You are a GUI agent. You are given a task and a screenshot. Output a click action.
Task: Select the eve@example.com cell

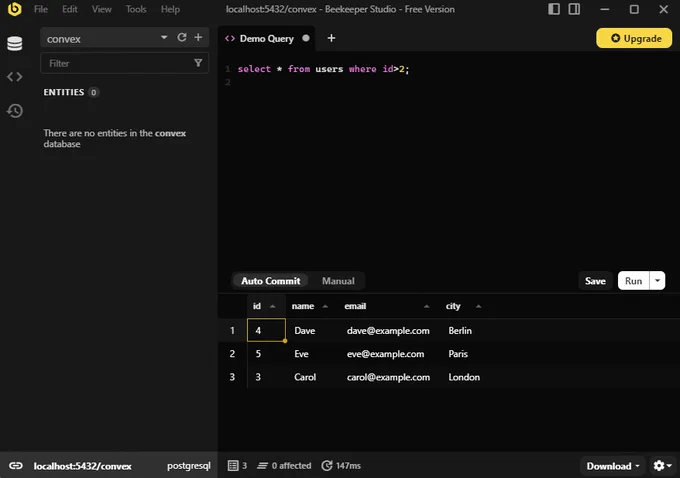pyautogui.click(x=389, y=354)
